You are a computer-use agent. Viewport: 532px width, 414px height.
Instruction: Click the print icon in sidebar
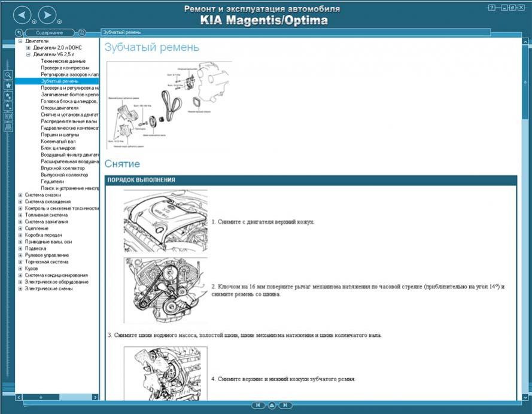[x=8, y=127]
